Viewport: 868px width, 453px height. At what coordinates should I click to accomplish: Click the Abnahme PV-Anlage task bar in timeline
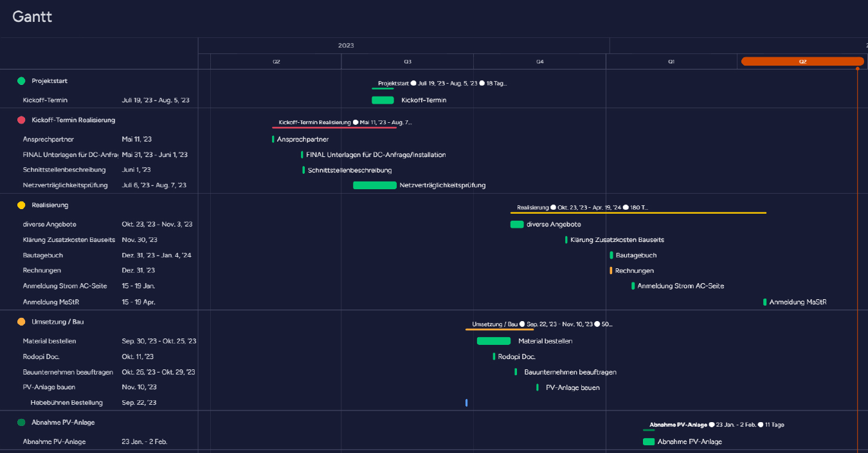pos(649,442)
